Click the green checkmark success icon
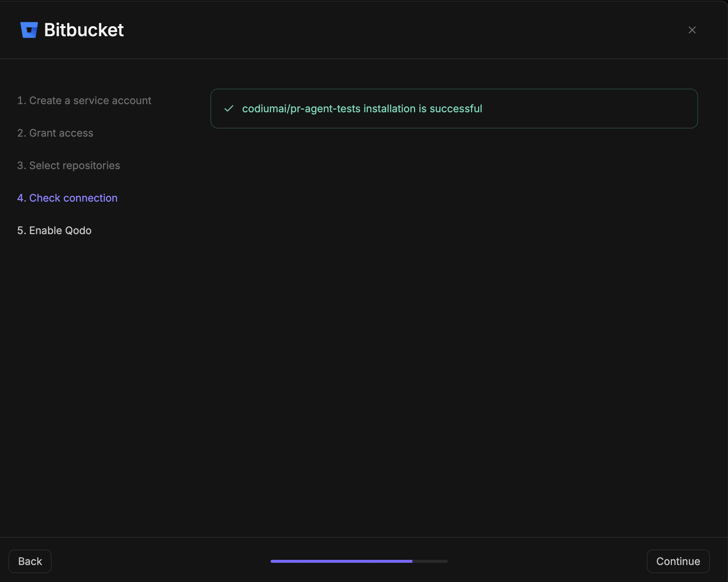Viewport: 728px width, 582px height. tap(229, 109)
